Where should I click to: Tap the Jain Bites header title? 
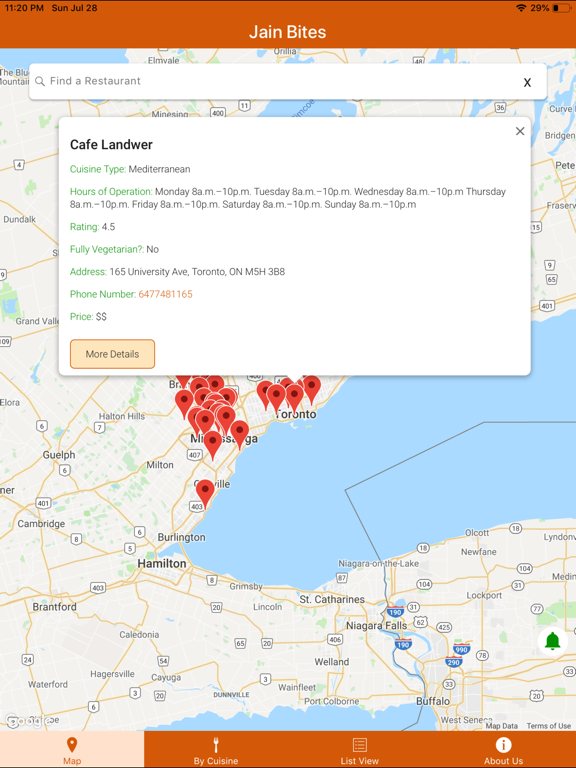pos(288,32)
